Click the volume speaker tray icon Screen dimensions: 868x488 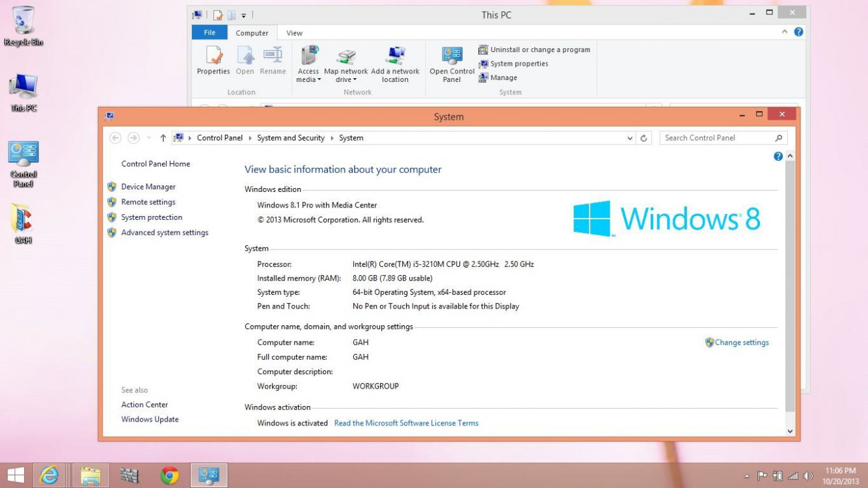[x=809, y=476]
